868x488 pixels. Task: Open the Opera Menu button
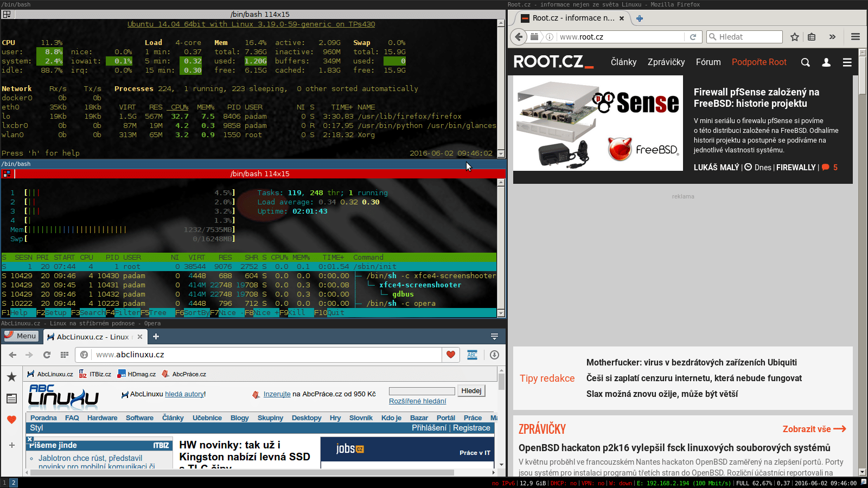(21, 336)
